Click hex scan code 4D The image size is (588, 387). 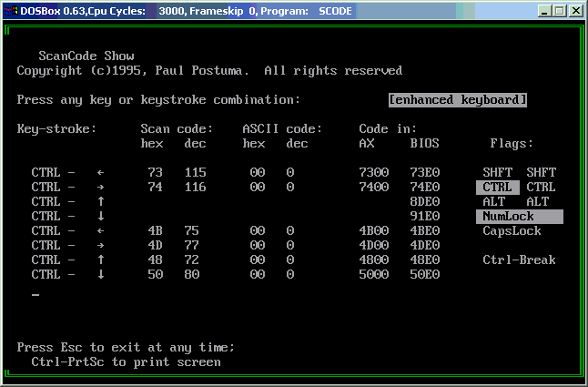click(156, 245)
